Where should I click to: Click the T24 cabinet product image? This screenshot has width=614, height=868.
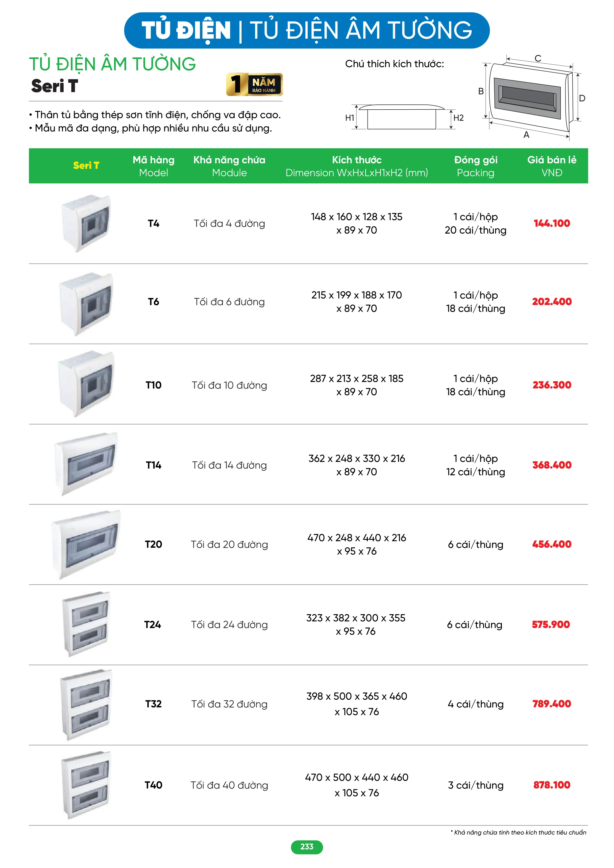[x=86, y=624]
